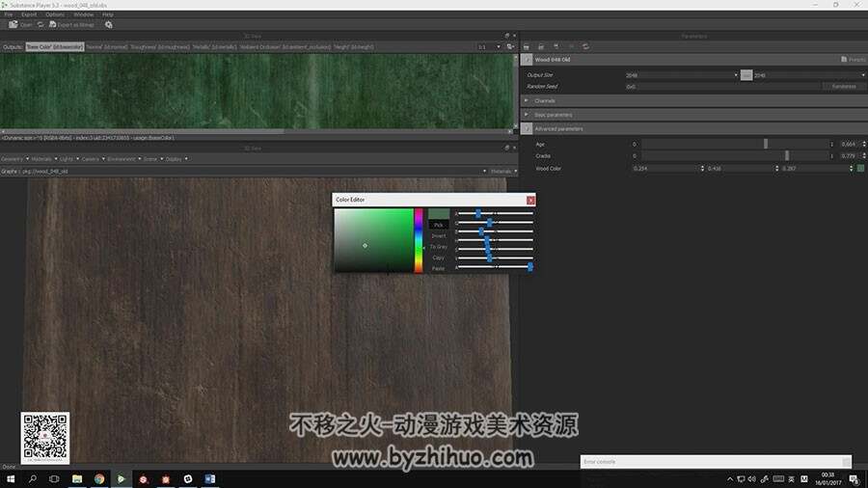
Task: Click Export as Bitmap in the toolbar
Action: pos(72,25)
